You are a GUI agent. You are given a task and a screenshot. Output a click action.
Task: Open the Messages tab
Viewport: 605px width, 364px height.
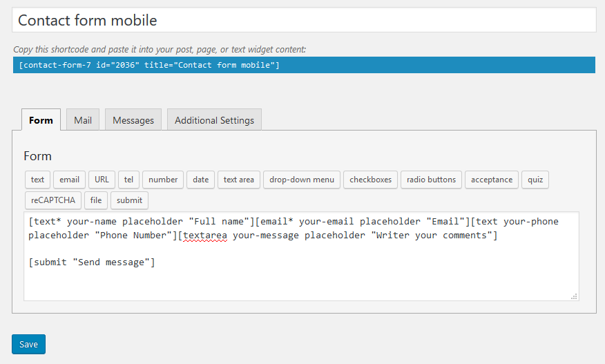click(133, 120)
